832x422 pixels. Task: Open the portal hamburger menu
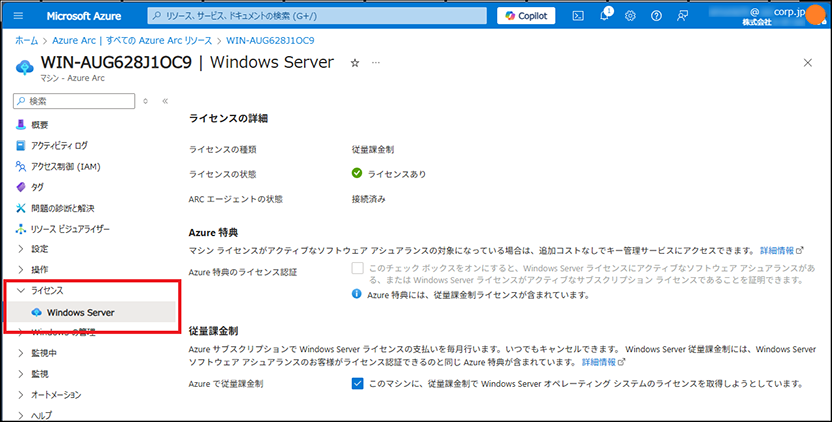18,16
